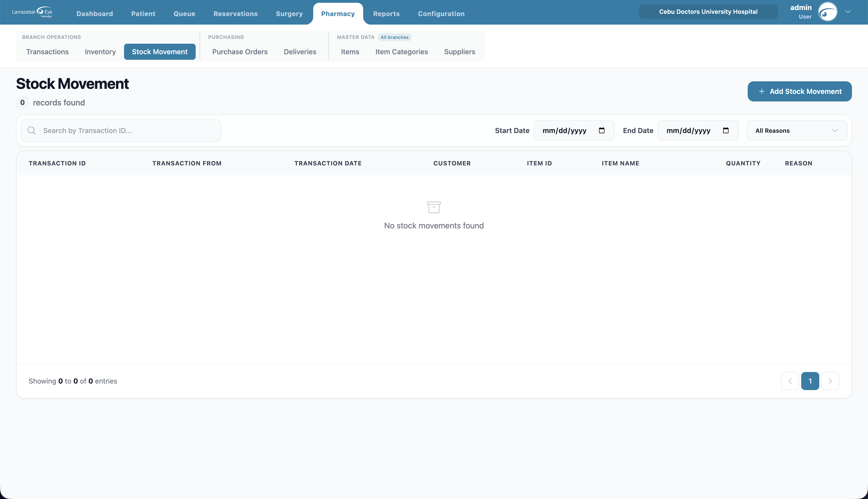Click the Customer column header
Screen dimensions: 868x499
tap(452, 163)
